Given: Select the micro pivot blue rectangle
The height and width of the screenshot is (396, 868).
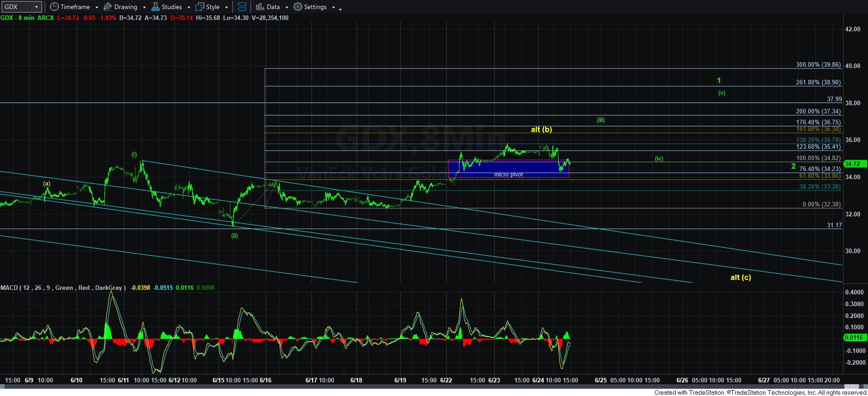Looking at the screenshot, I should pos(508,169).
